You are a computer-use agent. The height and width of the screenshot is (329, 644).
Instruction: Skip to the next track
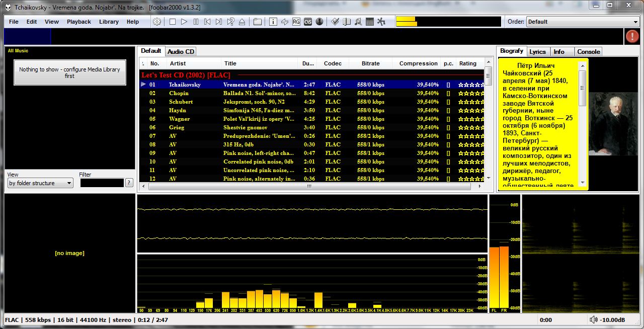pos(219,22)
